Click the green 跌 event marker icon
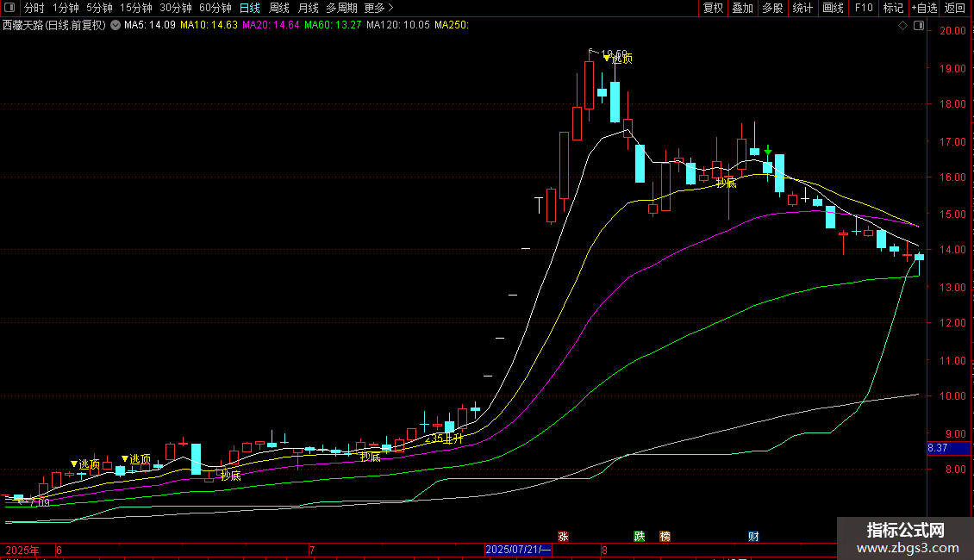Image resolution: width=974 pixels, height=560 pixels. click(639, 536)
